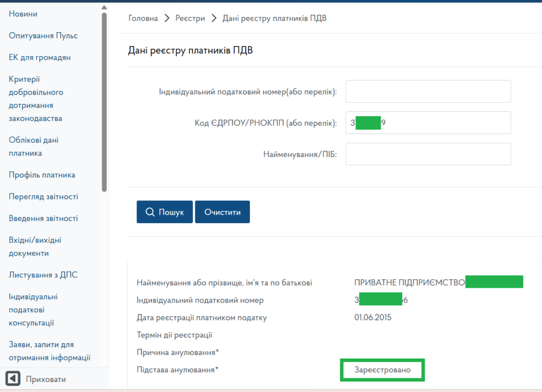The height and width of the screenshot is (392, 542).
Task: Open Критерії добровільного дотримання законодавства
Action: click(x=36, y=98)
